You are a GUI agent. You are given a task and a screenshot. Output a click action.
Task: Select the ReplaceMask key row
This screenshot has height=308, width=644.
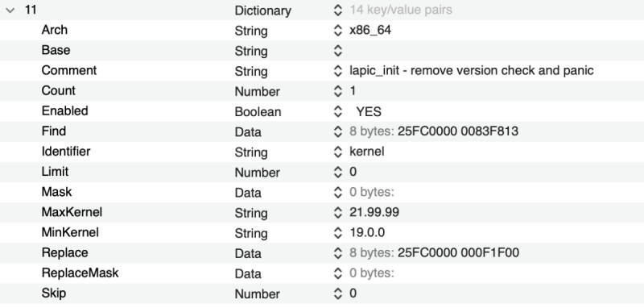click(x=322, y=273)
